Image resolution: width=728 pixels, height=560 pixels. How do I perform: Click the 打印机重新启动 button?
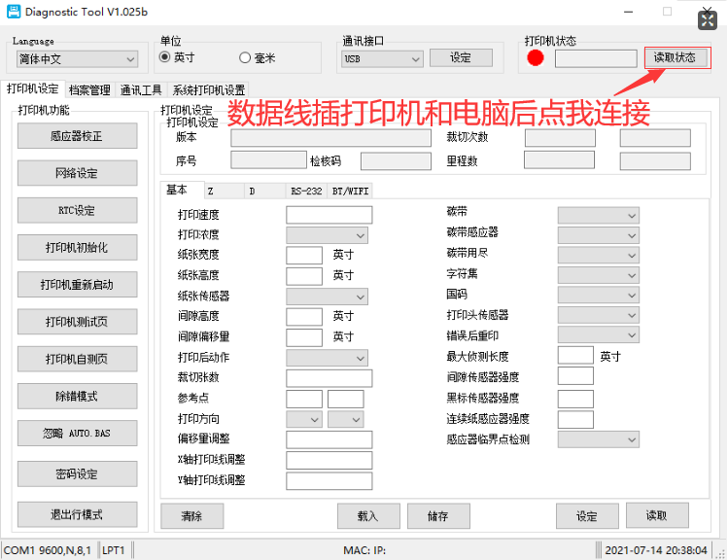(77, 285)
